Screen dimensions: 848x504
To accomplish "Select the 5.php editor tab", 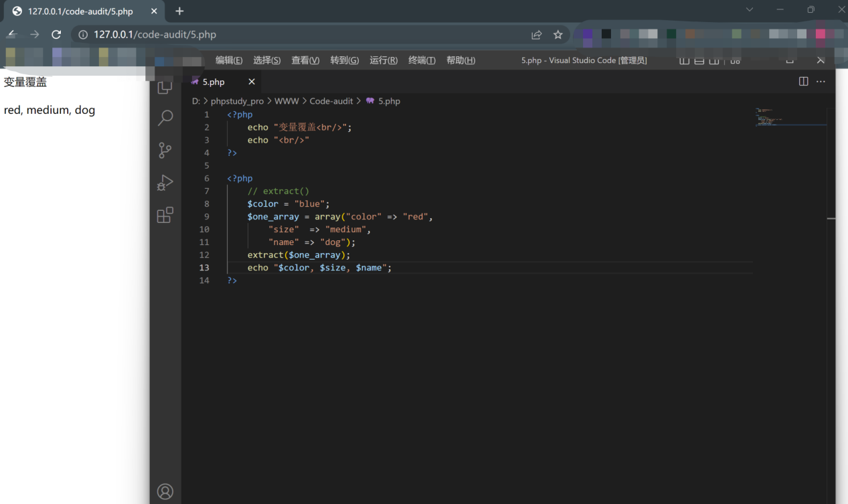I will coord(222,82).
